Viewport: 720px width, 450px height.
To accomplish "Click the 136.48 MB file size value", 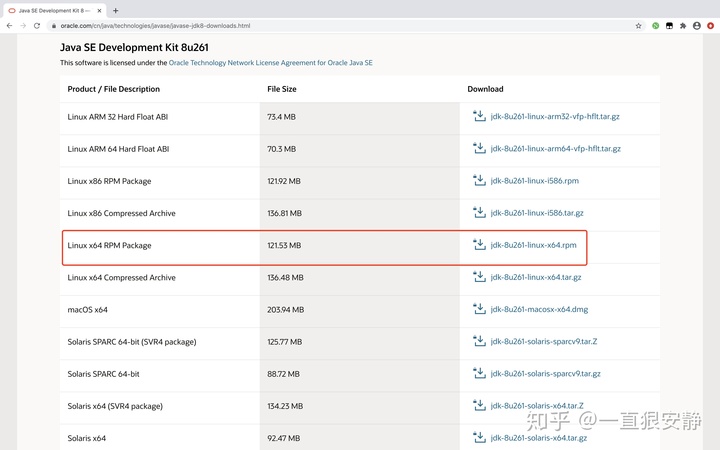I will (285, 277).
